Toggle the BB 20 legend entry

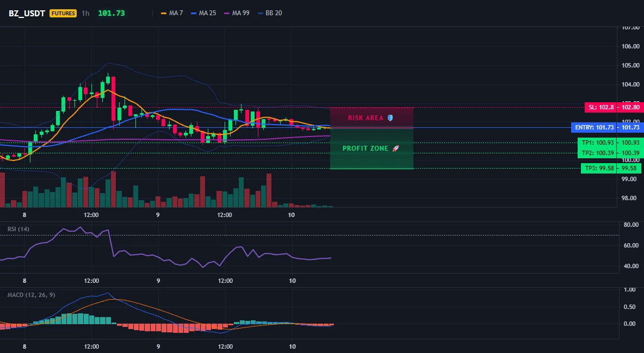click(270, 13)
